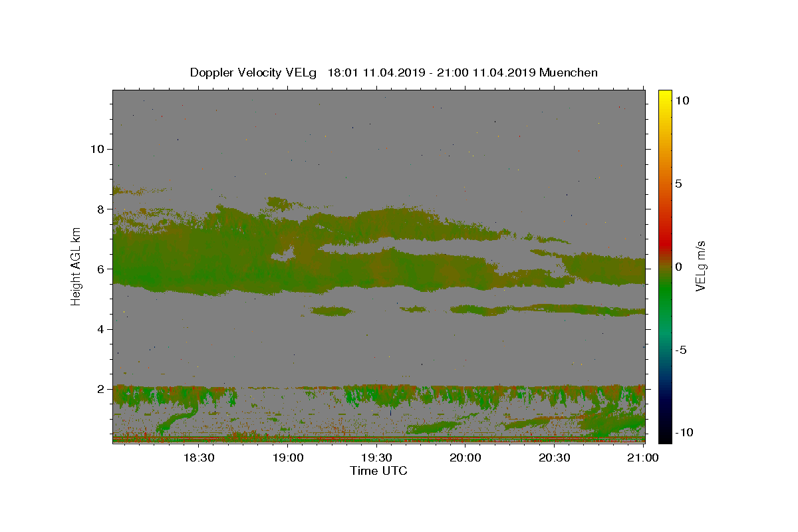Screen dimensions: 798x532
Task: Click the yellow top of the colorbar
Action: [x=664, y=95]
